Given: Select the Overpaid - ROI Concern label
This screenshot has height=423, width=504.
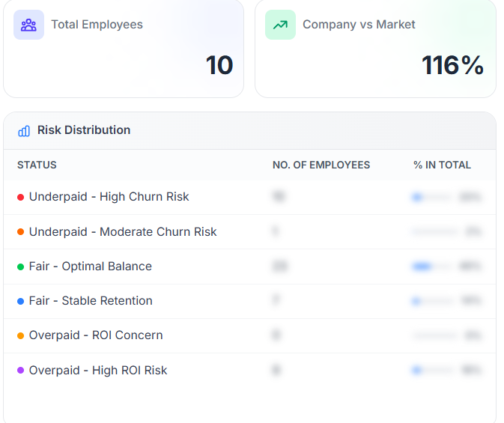Looking at the screenshot, I should pyautogui.click(x=96, y=335).
